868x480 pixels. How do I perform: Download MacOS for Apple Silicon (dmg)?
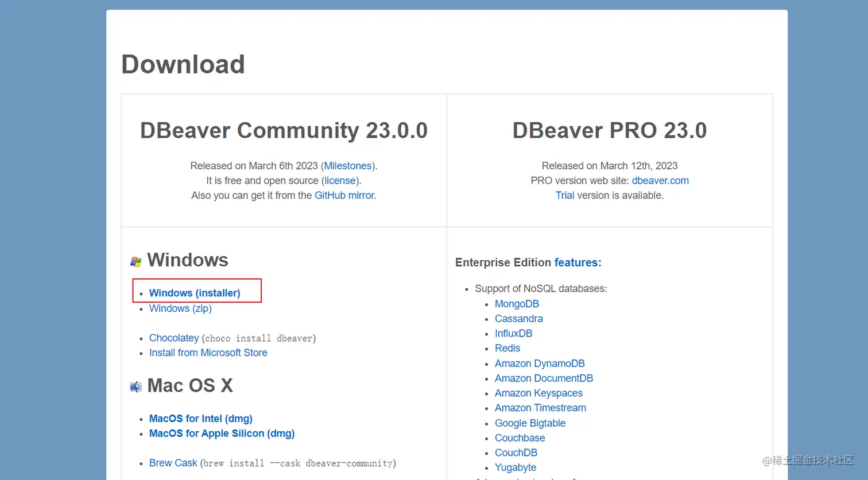(x=222, y=433)
